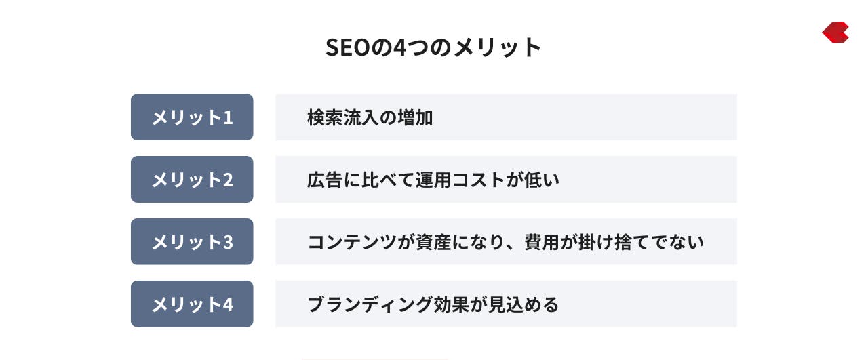Image resolution: width=868 pixels, height=360 pixels.
Task: Select the メリット1 label badge
Action: point(192,117)
